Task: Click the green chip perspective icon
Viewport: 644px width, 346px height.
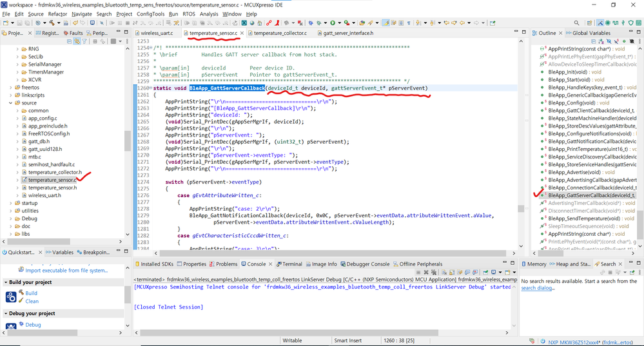Action: (x=607, y=23)
